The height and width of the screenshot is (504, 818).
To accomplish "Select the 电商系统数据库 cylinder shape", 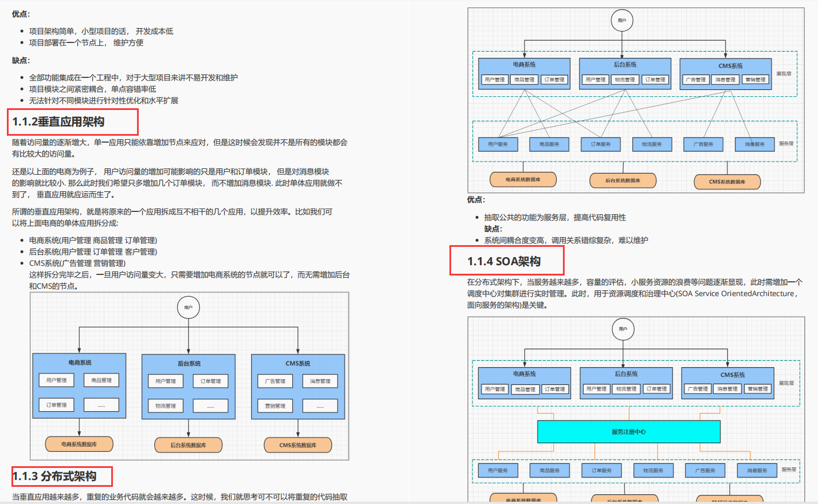I will 79,444.
